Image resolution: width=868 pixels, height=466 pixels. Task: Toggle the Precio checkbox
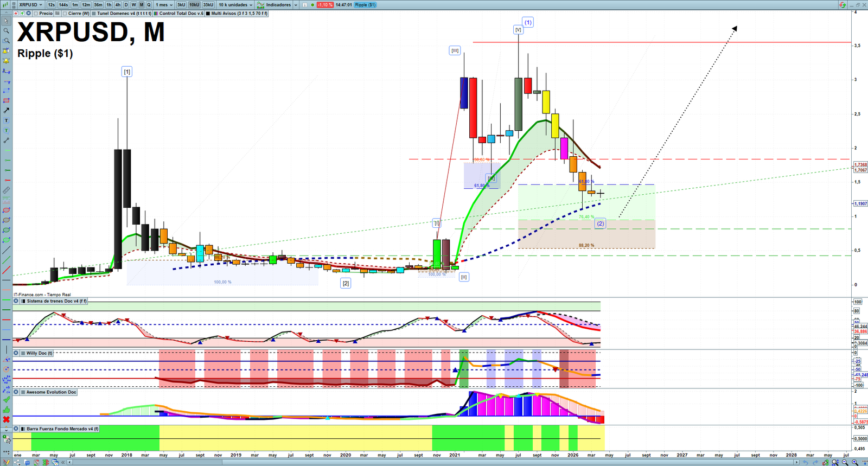35,14
